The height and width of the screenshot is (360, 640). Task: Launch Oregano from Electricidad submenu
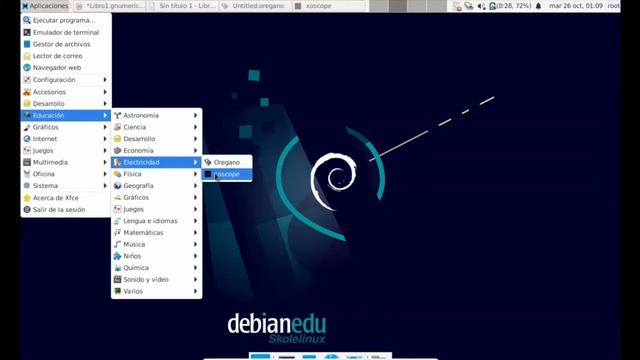pos(227,162)
